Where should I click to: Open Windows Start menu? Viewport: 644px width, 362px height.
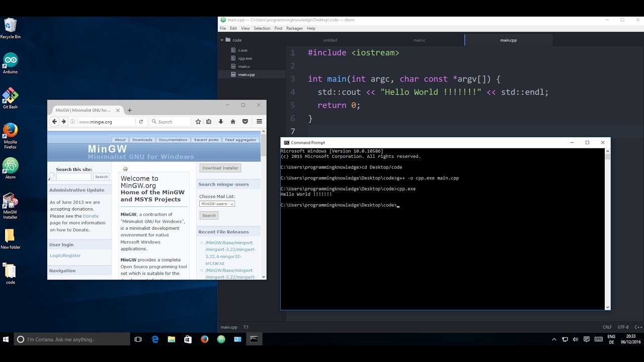[6, 339]
